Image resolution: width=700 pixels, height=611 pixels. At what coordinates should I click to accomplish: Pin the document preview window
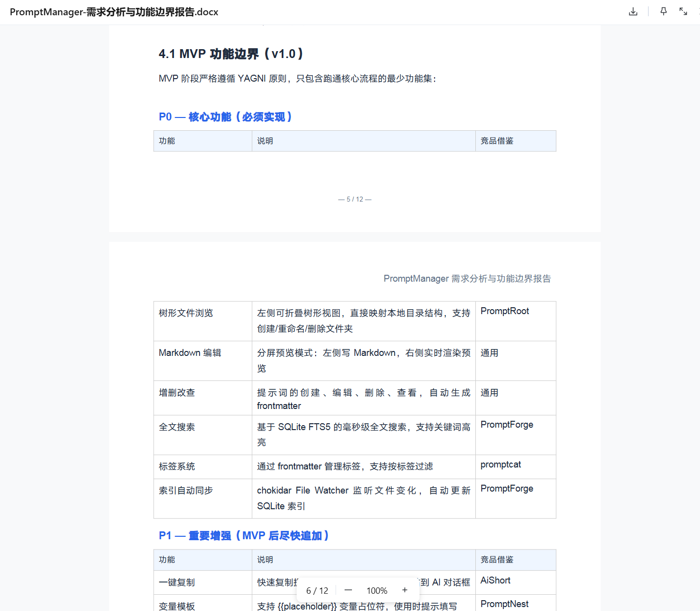click(664, 11)
